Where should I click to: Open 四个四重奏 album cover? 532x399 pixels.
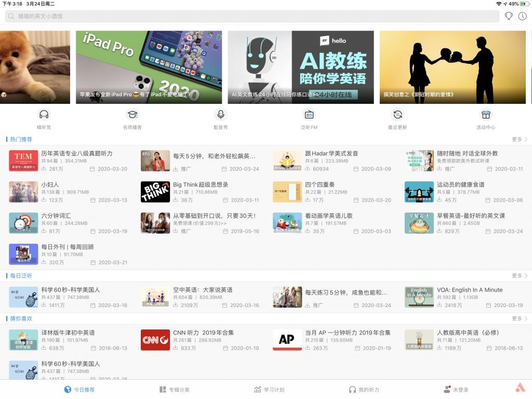point(287,192)
